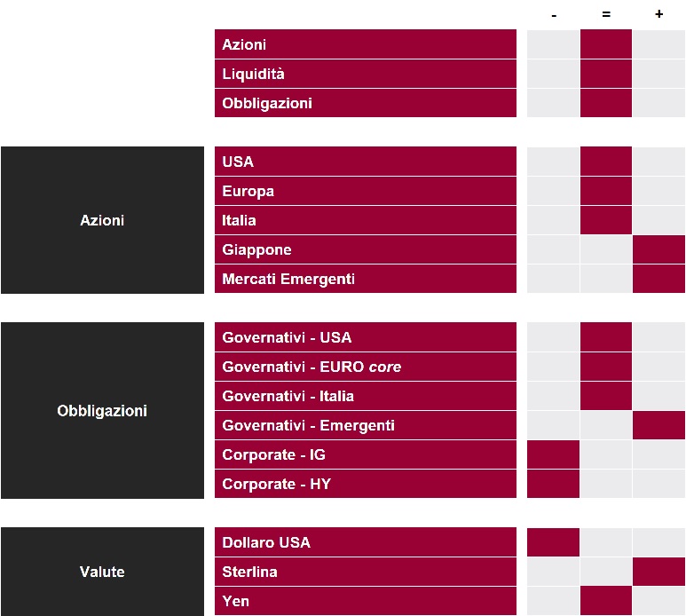Select the highlighted minus cell for Dollaro USA
This screenshot has height=616, width=686.
pos(554,542)
